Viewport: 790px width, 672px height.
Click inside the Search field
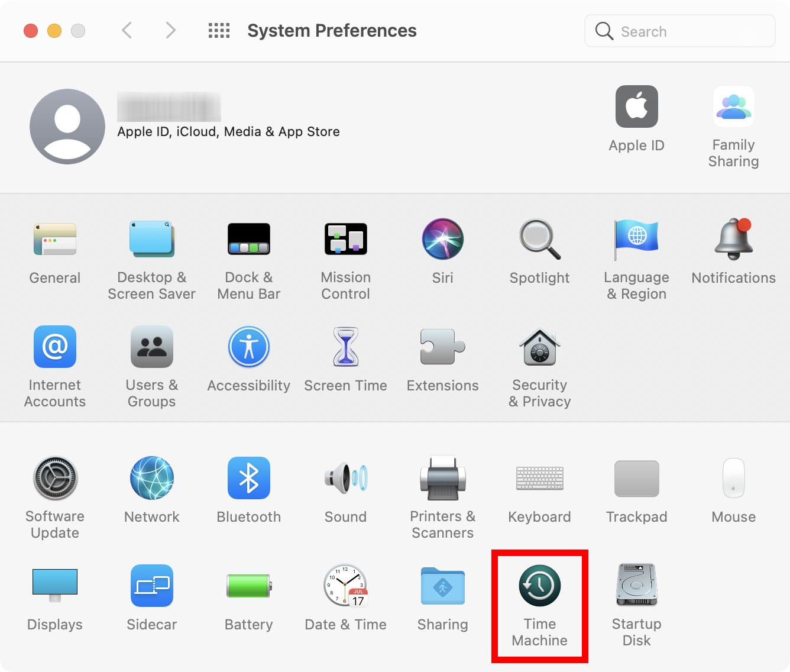pos(679,31)
